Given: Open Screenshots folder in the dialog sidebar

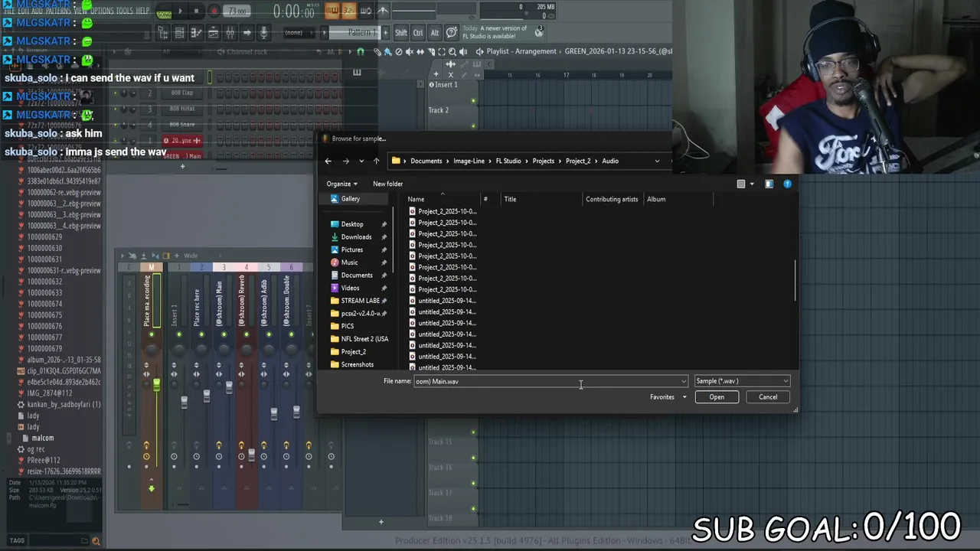Looking at the screenshot, I should tap(358, 364).
